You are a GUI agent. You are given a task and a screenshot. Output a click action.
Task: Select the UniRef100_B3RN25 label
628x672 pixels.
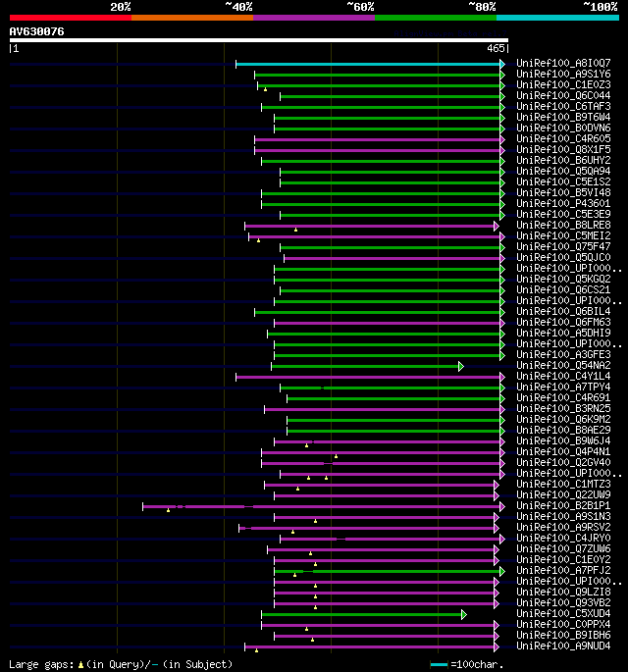563,408
